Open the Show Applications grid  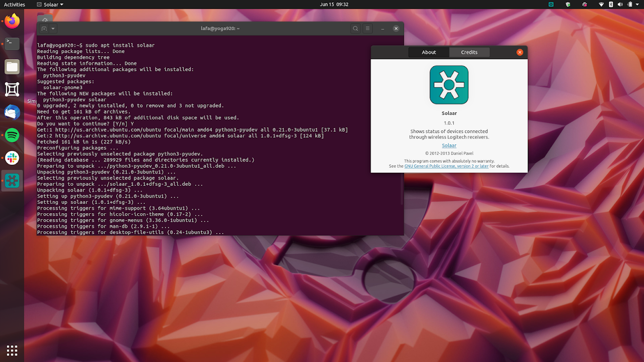(x=12, y=350)
